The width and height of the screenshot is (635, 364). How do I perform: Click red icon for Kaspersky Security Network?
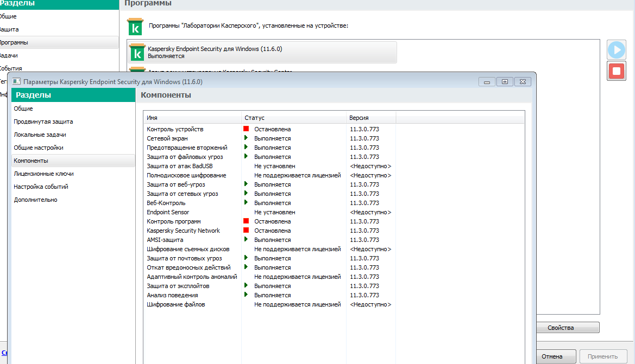point(246,230)
